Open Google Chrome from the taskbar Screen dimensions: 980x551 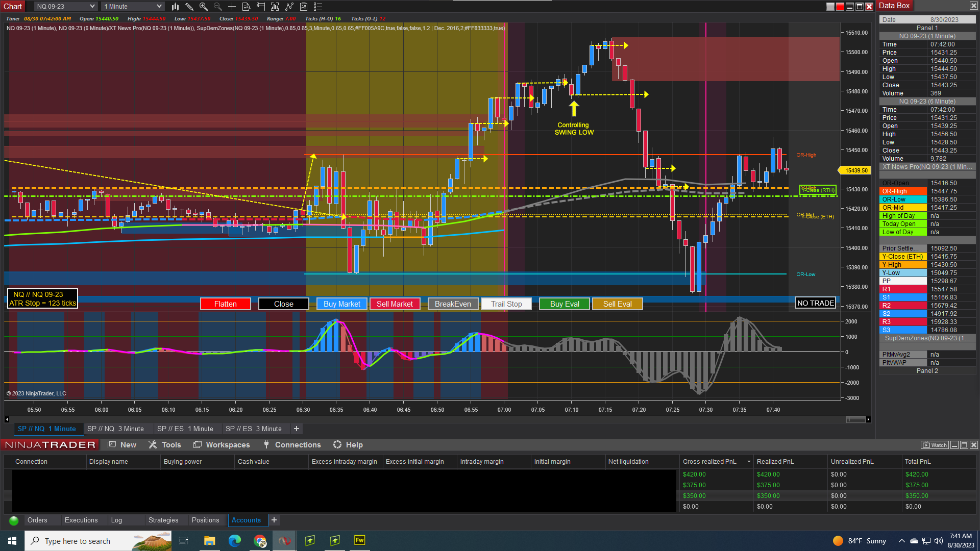pos(260,541)
